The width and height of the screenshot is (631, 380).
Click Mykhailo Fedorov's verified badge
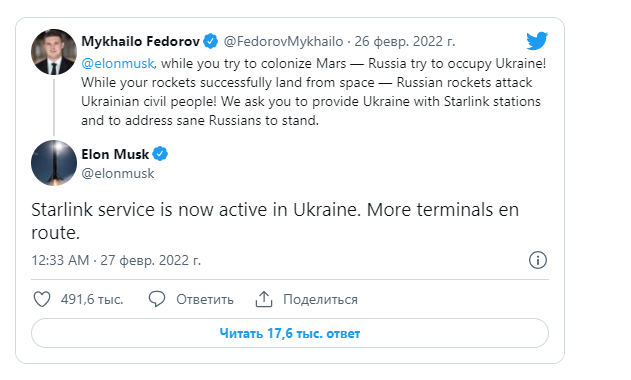click(x=210, y=41)
